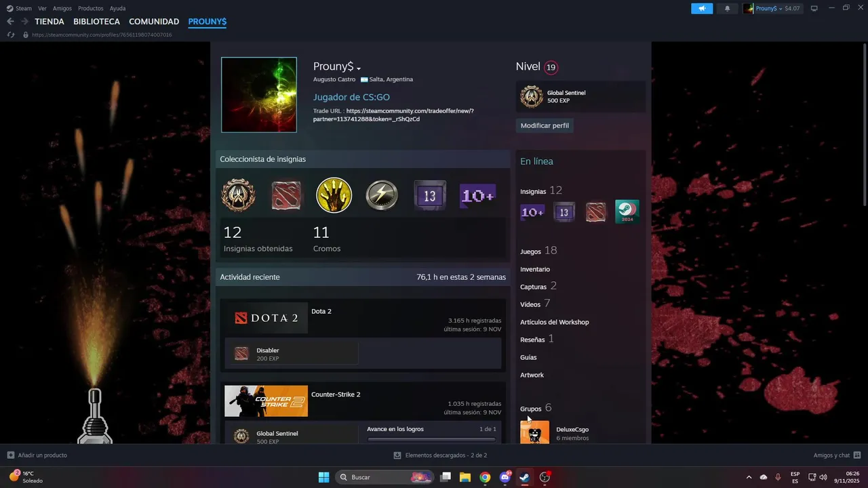Click the Avance en los logros progress bar

(x=431, y=439)
